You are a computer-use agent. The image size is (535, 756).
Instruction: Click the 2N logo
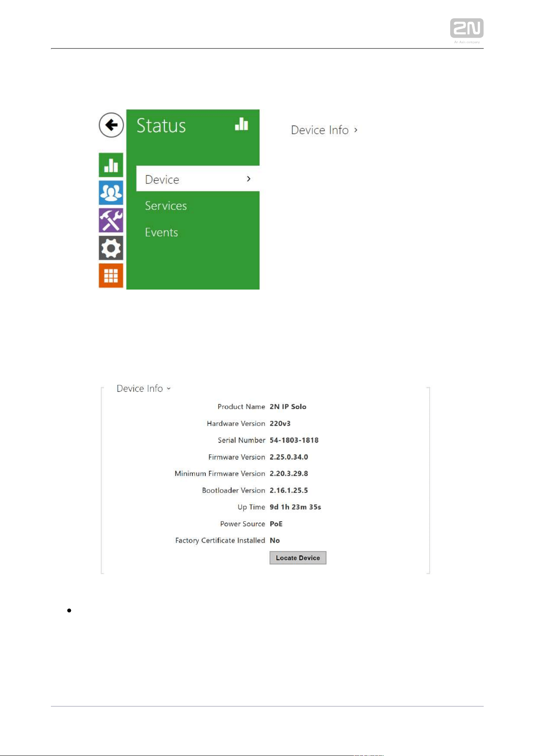(x=467, y=28)
